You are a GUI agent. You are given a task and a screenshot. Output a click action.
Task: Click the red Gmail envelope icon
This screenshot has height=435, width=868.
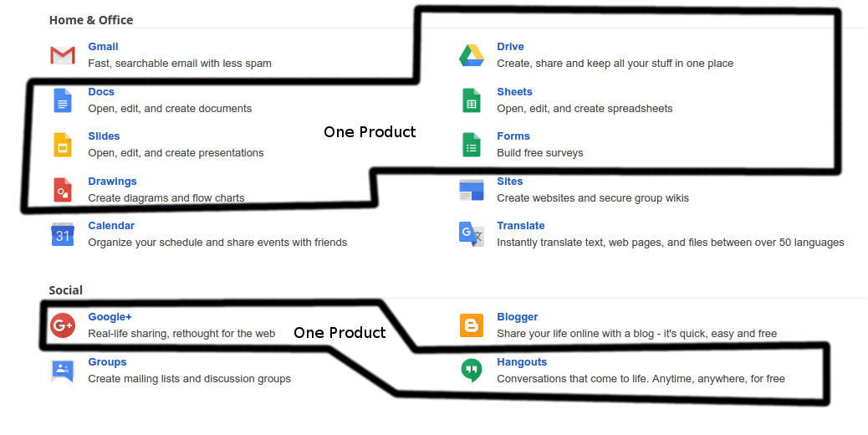63,55
